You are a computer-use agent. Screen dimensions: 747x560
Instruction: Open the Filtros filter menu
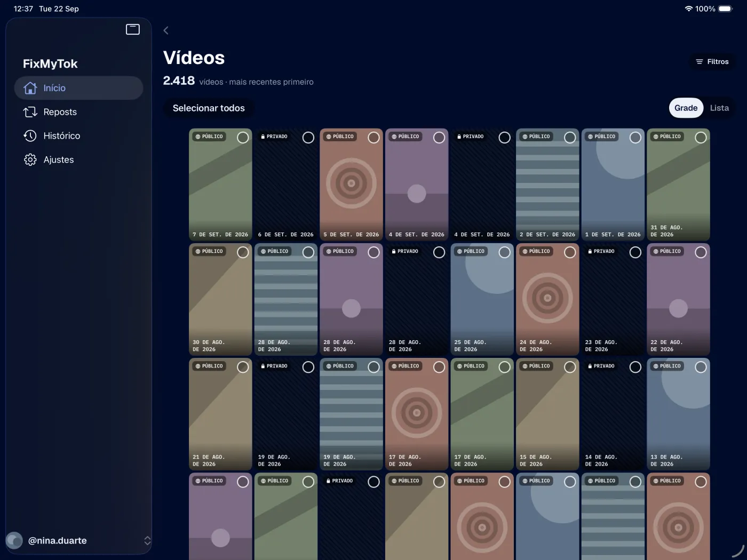tap(712, 62)
